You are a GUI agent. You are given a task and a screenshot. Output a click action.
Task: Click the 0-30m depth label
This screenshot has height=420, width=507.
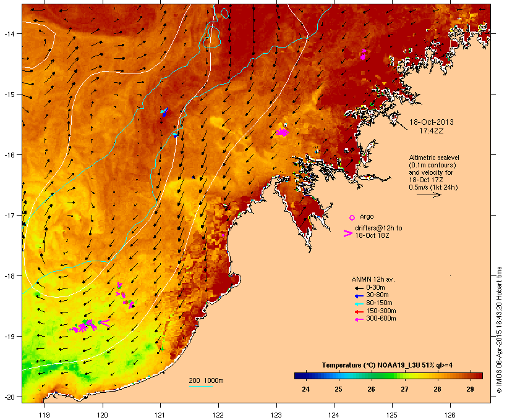click(x=375, y=288)
